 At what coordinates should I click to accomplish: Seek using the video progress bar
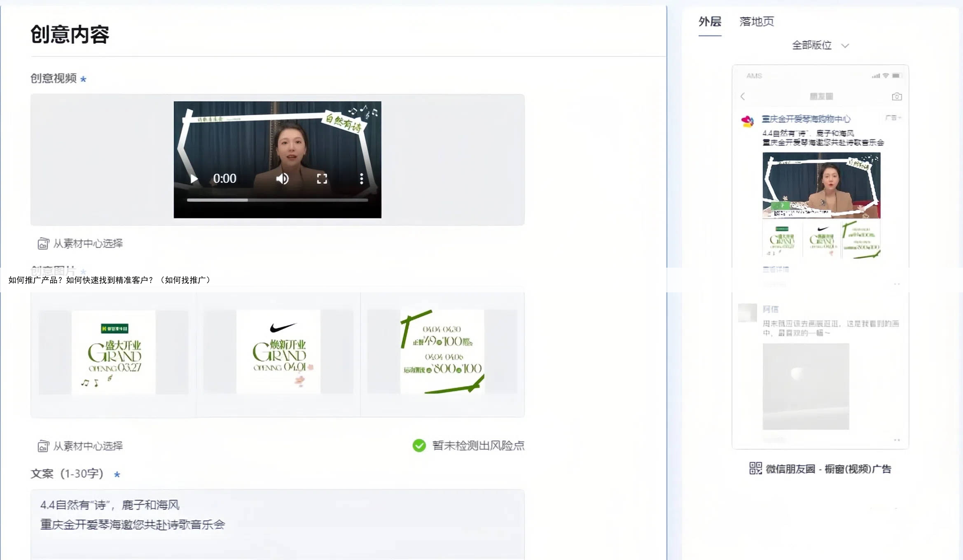277,200
